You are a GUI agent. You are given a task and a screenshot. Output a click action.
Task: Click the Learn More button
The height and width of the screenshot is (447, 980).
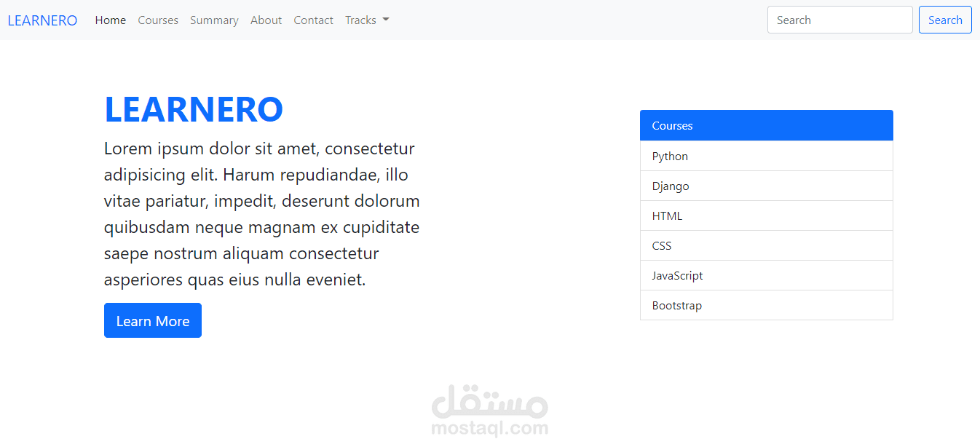152,320
